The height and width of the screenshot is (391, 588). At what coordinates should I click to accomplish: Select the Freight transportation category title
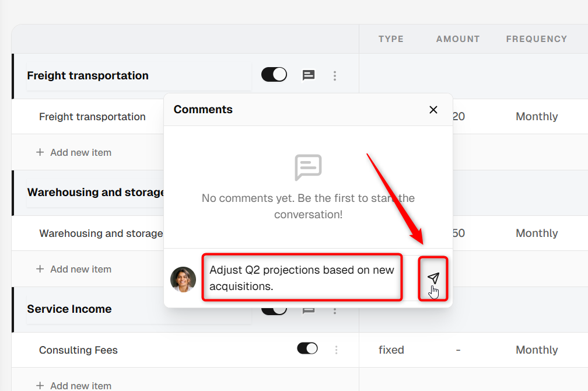87,75
